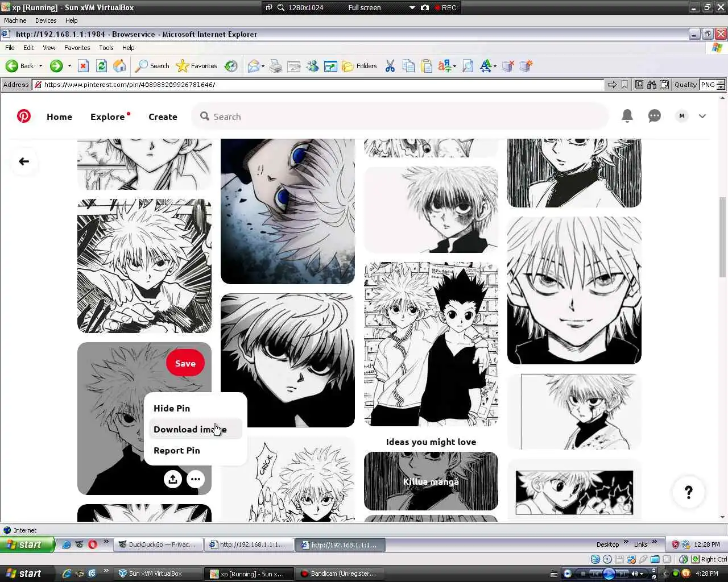Click the Messenger people icon in toolbar
This screenshot has width=728, height=582.
tap(312, 66)
